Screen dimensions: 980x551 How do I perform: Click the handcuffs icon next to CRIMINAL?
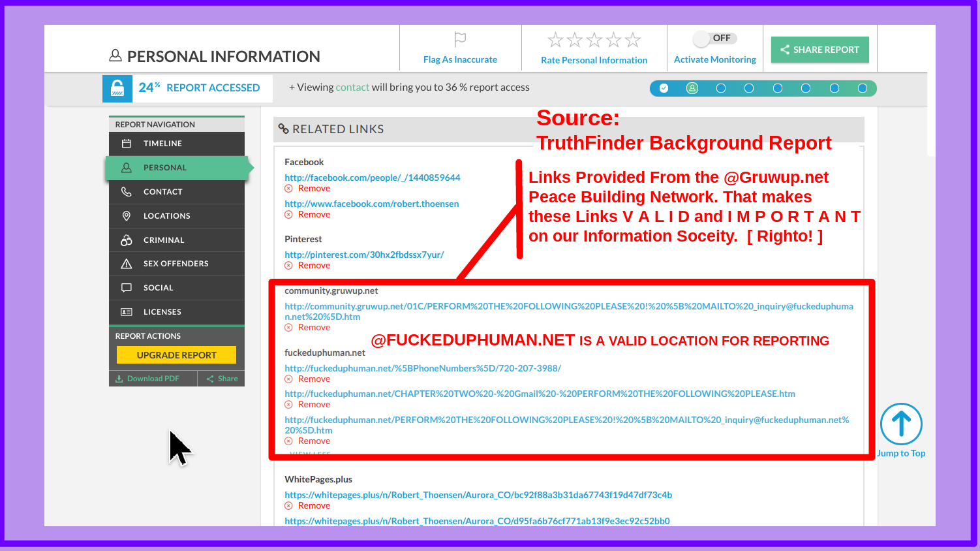click(127, 240)
